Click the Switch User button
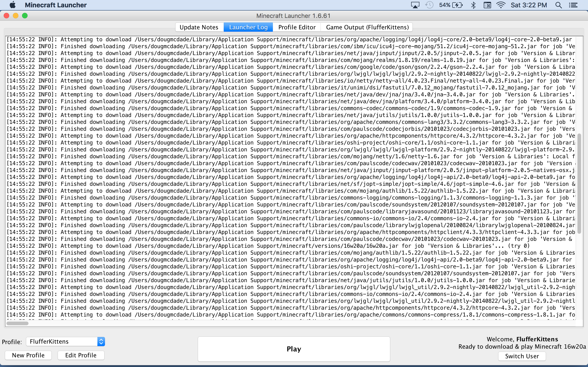 [x=522, y=356]
